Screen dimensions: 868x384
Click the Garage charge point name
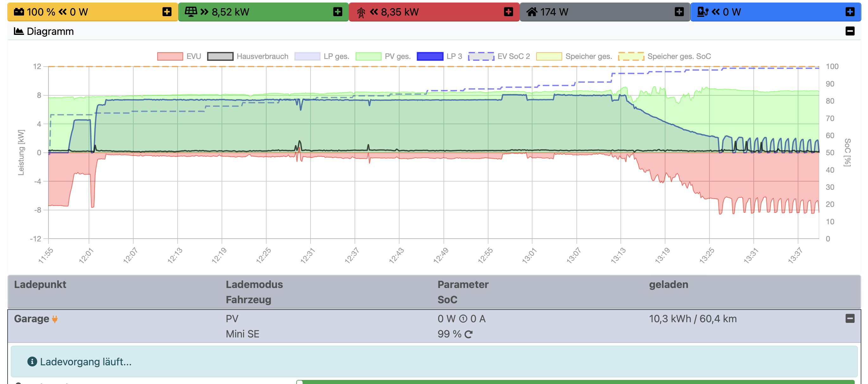(x=31, y=319)
